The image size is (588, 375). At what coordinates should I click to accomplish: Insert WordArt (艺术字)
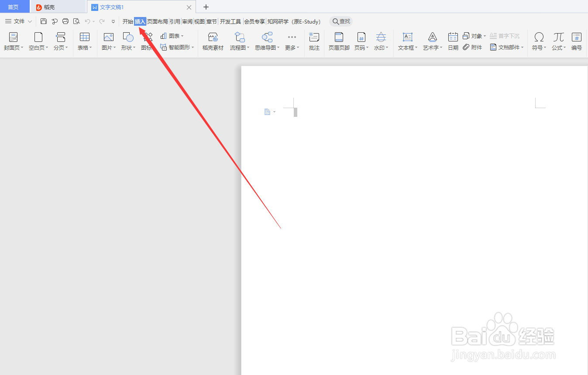(x=433, y=41)
